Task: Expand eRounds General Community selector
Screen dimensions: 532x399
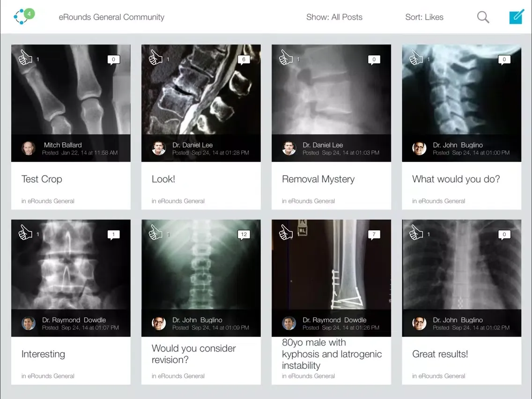Action: [x=111, y=17]
